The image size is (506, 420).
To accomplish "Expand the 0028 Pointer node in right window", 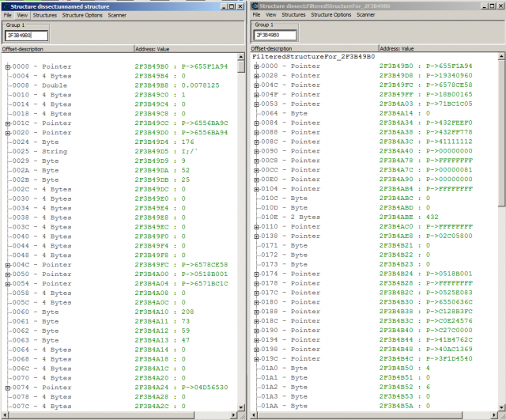I will coord(256,76).
